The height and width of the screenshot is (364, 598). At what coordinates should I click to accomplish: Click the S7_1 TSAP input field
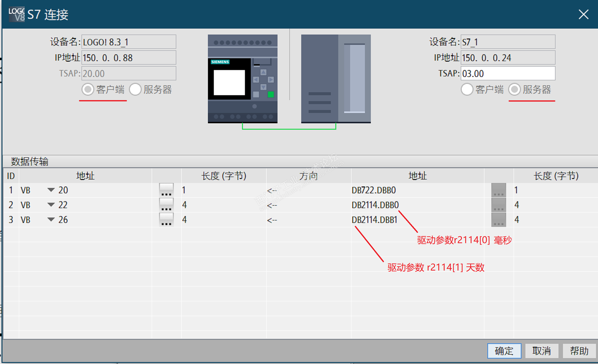[508, 73]
